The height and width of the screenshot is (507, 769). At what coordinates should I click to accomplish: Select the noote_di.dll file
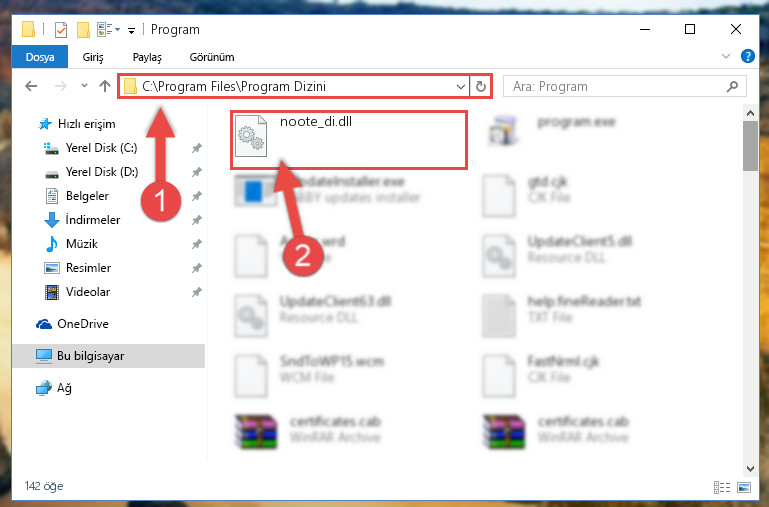point(316,121)
